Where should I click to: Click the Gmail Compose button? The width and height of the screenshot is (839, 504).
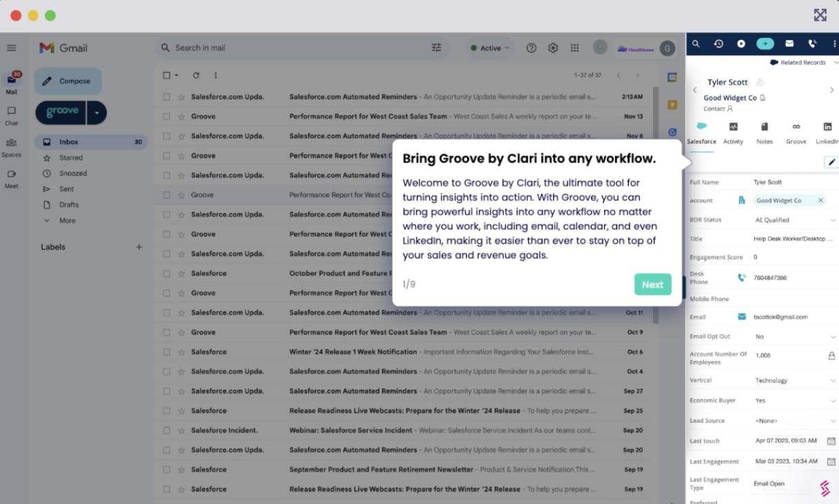[68, 81]
